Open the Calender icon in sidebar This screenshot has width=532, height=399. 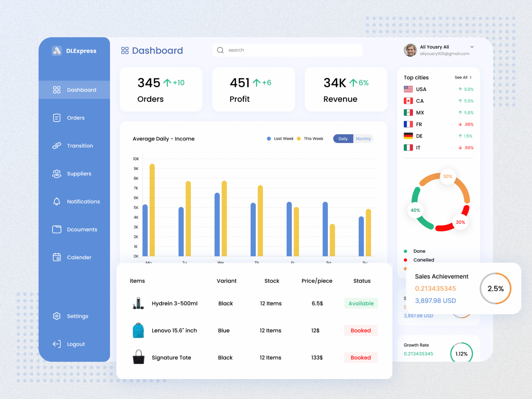(57, 257)
